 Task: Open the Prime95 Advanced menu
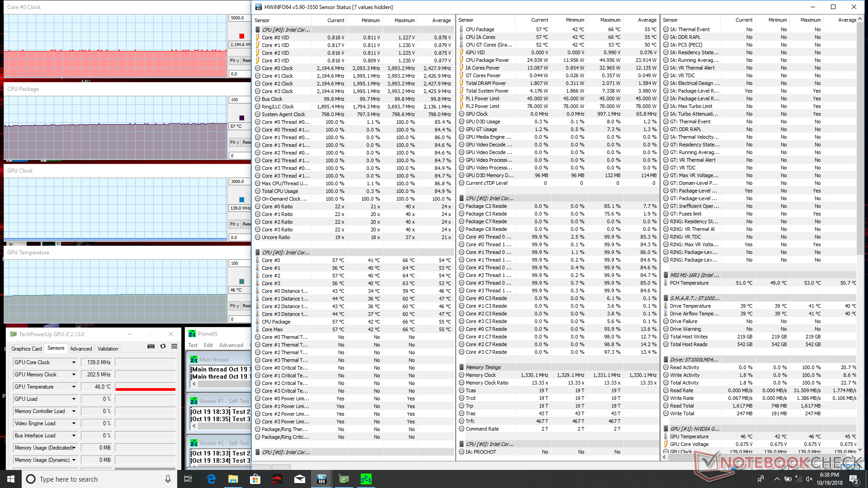pyautogui.click(x=231, y=345)
